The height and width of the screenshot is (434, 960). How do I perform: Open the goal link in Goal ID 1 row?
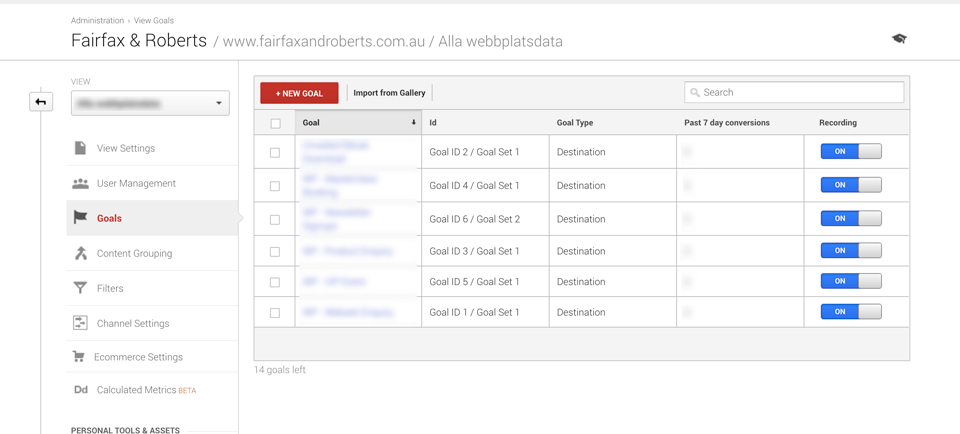348,313
